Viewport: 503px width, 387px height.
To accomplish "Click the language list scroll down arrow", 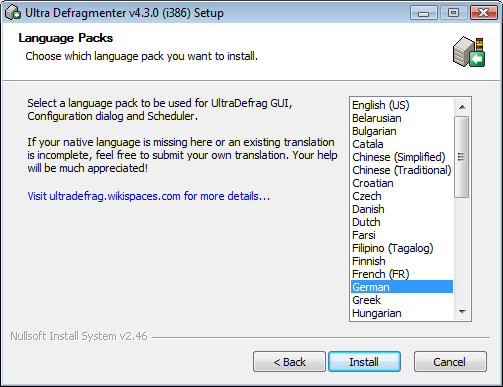I will (x=462, y=312).
